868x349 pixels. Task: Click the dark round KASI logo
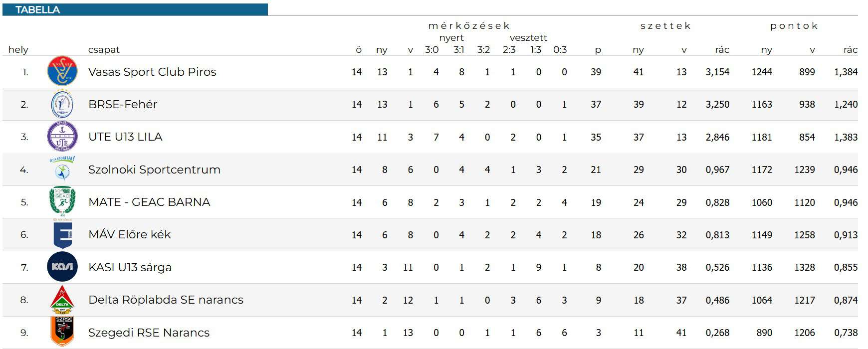pos(62,267)
